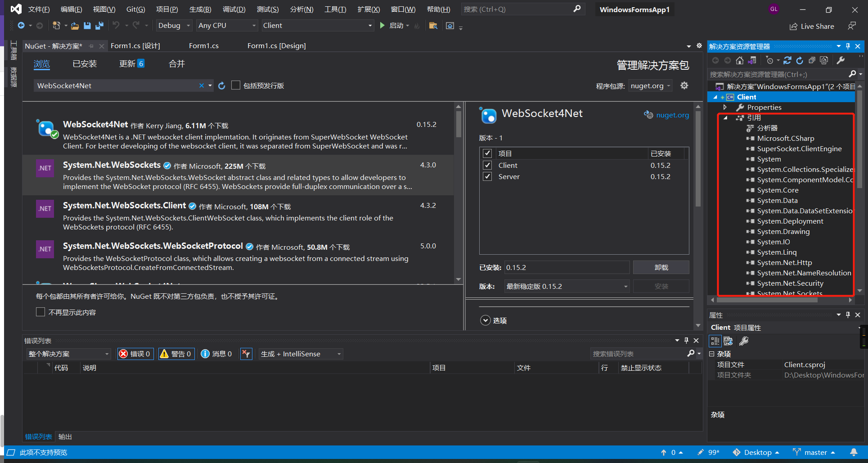Open the nuget.org package source dropdown
This screenshot has width=868, height=463.
pos(651,86)
